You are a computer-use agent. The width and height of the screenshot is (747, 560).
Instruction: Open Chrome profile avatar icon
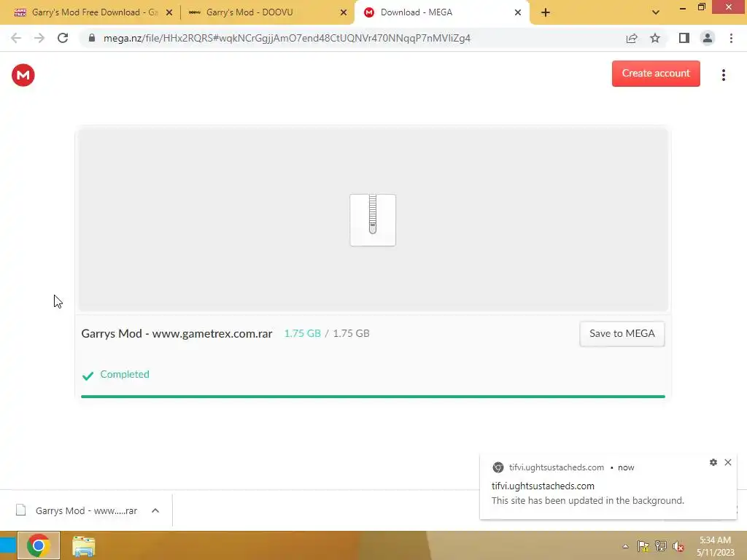coord(708,38)
